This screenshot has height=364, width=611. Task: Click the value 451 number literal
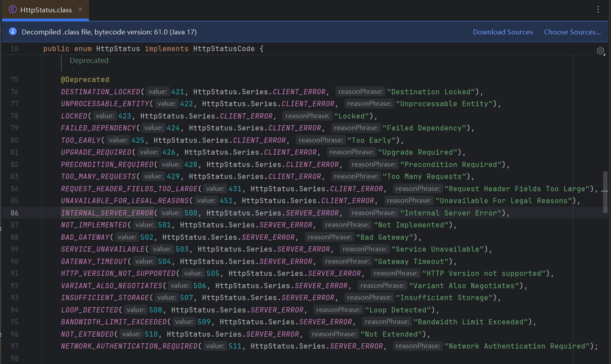(x=226, y=201)
